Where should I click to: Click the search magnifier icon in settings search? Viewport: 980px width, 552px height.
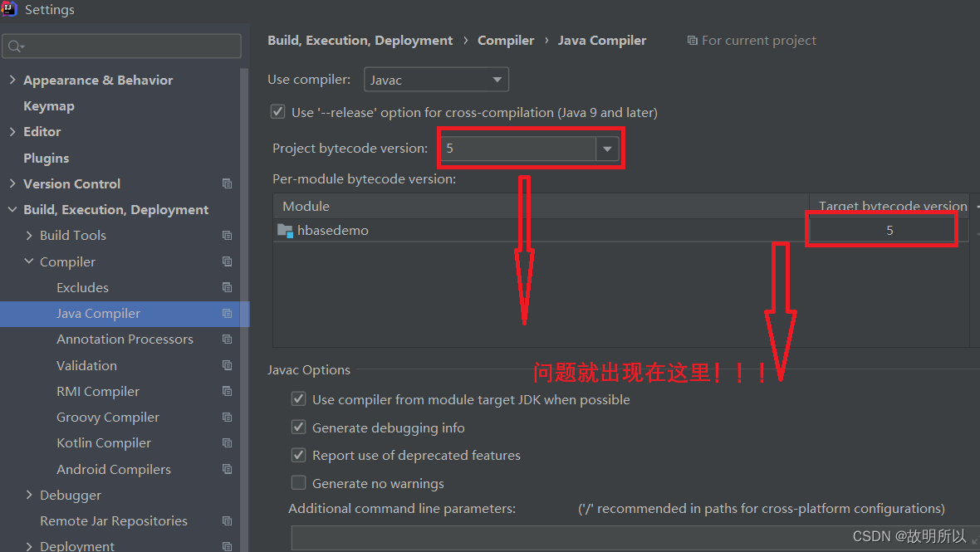coord(16,46)
